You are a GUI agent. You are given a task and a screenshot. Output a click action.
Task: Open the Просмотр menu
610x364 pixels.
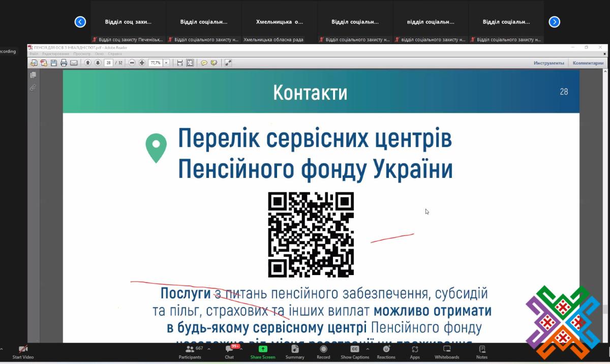[x=82, y=53]
